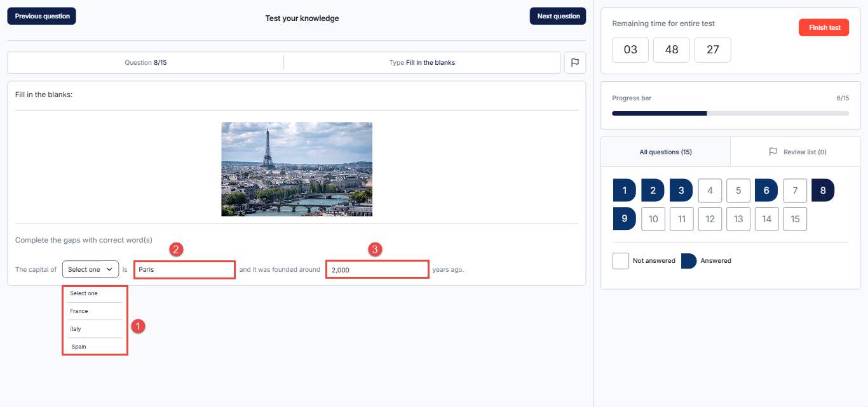Image resolution: width=868 pixels, height=407 pixels.
Task: Open question 6 in navigator
Action: [x=766, y=190]
